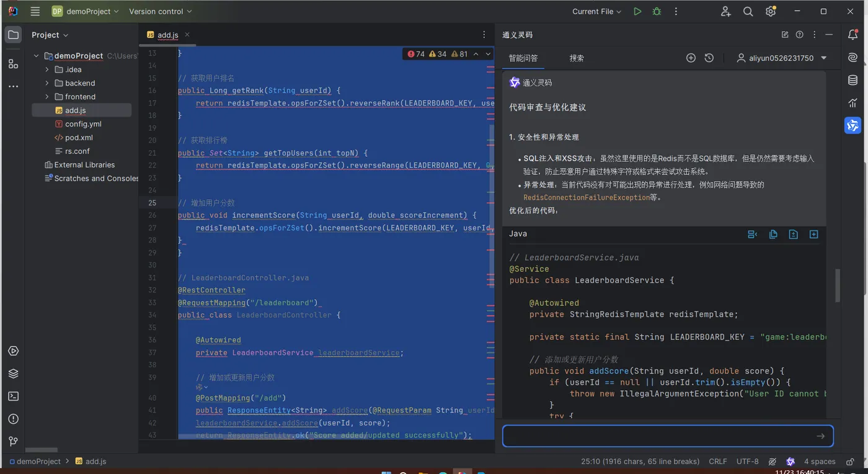Open editor tab options ellipsis
The height and width of the screenshot is (474, 868).
click(x=484, y=35)
